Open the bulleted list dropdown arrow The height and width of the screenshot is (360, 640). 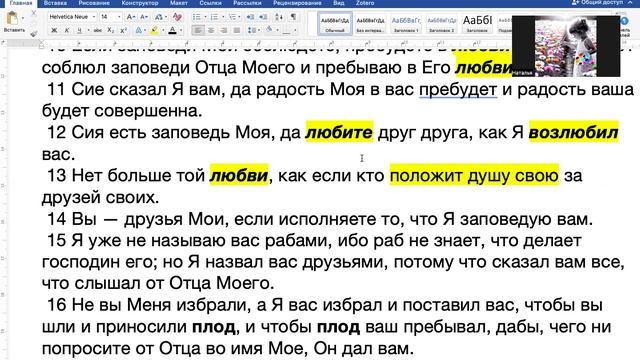pyautogui.click(x=205, y=17)
